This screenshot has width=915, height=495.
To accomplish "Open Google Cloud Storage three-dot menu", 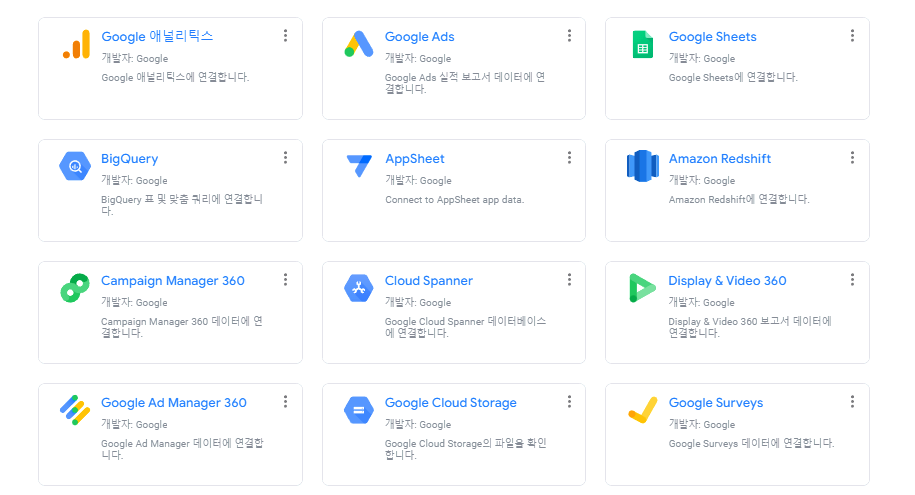I will (x=569, y=402).
